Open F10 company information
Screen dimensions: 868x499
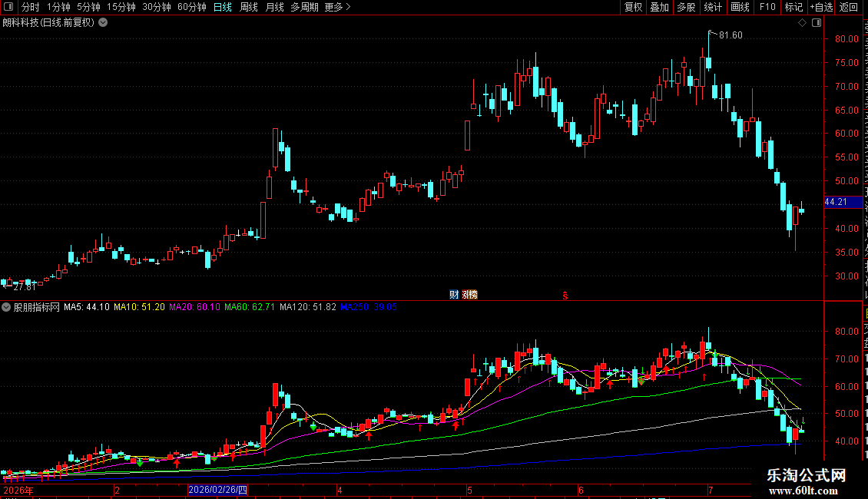[767, 7]
